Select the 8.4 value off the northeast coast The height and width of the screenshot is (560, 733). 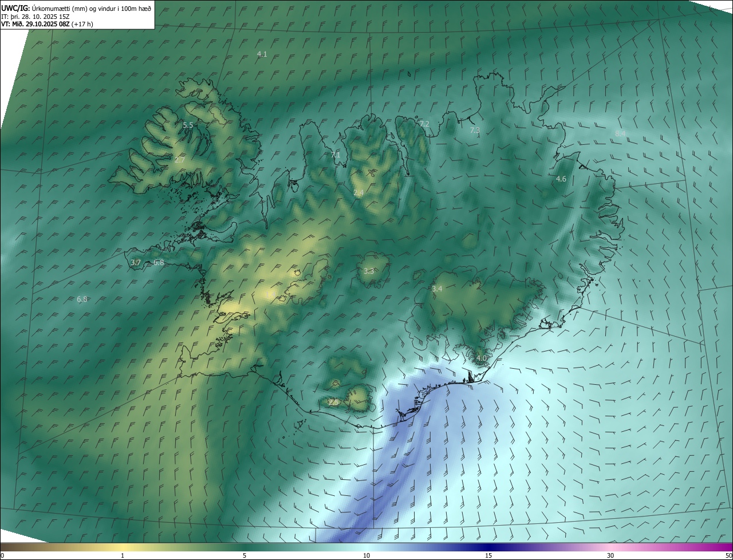pyautogui.click(x=620, y=133)
